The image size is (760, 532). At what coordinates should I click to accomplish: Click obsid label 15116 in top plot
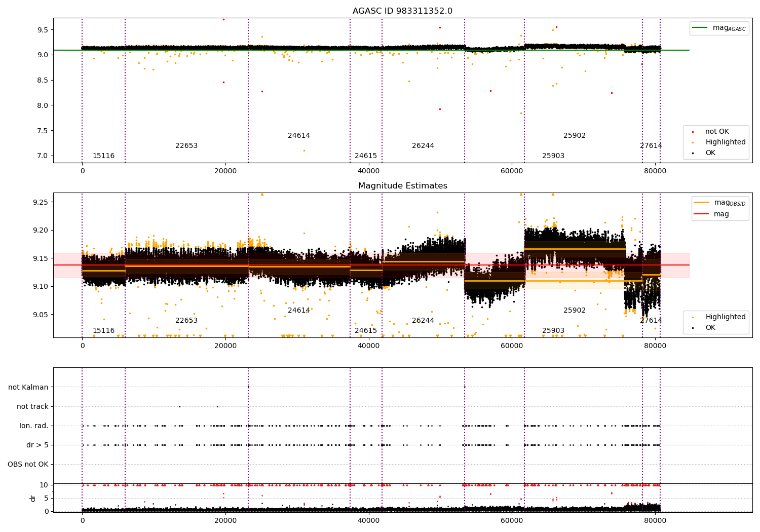(x=103, y=156)
